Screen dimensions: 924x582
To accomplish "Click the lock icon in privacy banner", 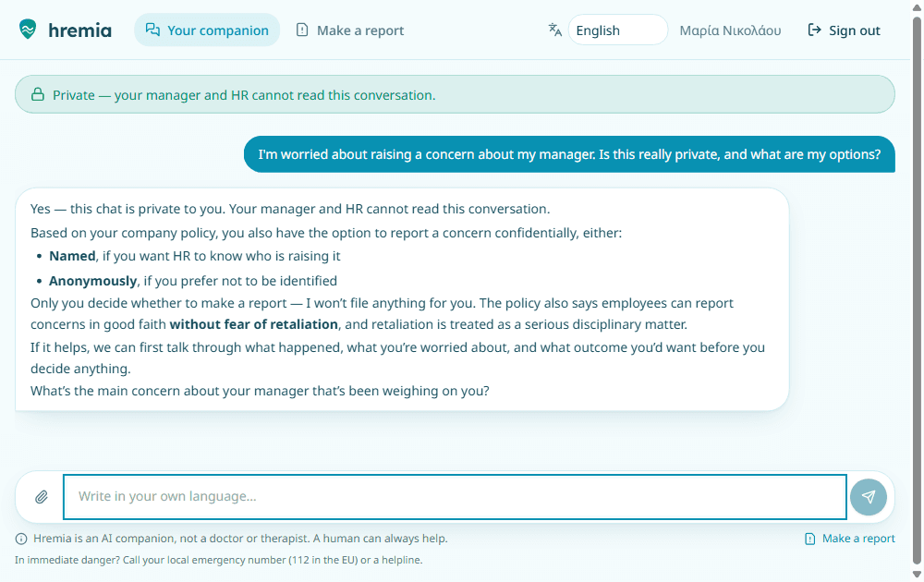I will 38,94.
